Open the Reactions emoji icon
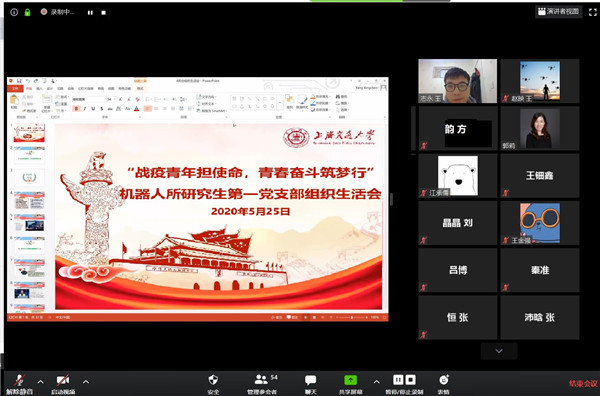This screenshot has height=396, width=600. click(443, 384)
